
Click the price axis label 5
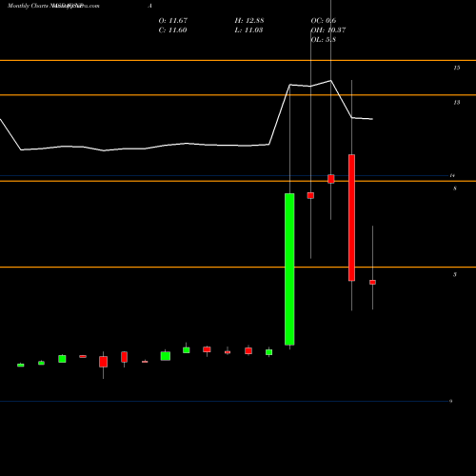[x=455, y=274]
